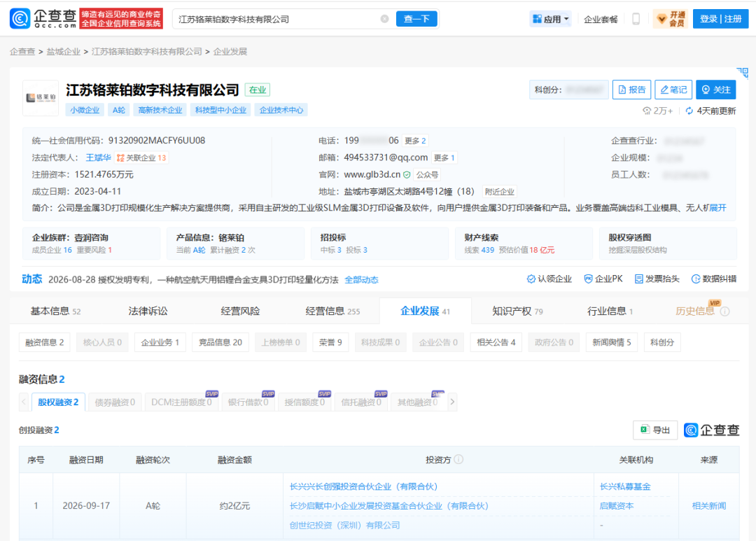The height and width of the screenshot is (541, 756).
Task: Switch to the 法律诉讼 tab
Action: point(148,311)
